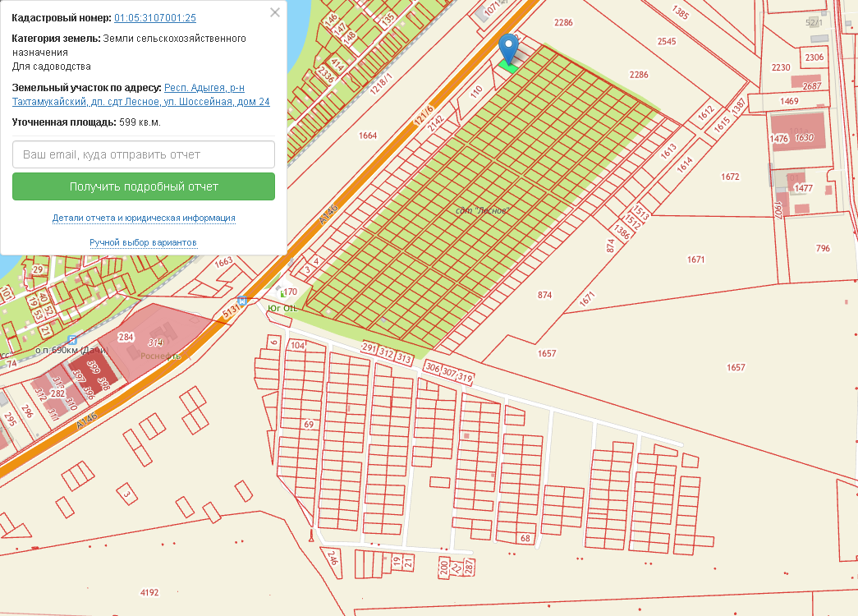Select parcel labeled 1387
858x616 pixels.
(738, 106)
